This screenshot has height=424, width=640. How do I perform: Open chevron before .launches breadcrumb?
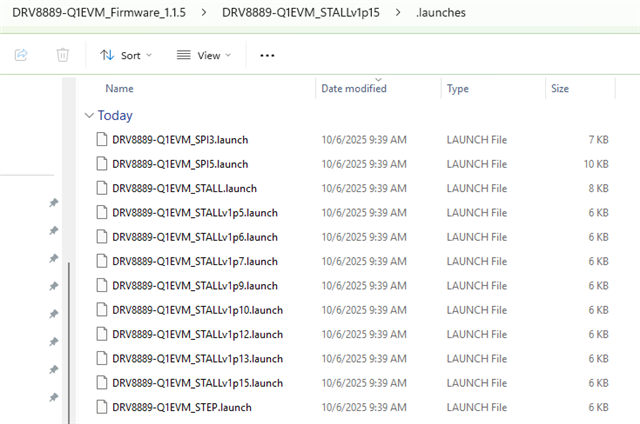click(x=398, y=13)
